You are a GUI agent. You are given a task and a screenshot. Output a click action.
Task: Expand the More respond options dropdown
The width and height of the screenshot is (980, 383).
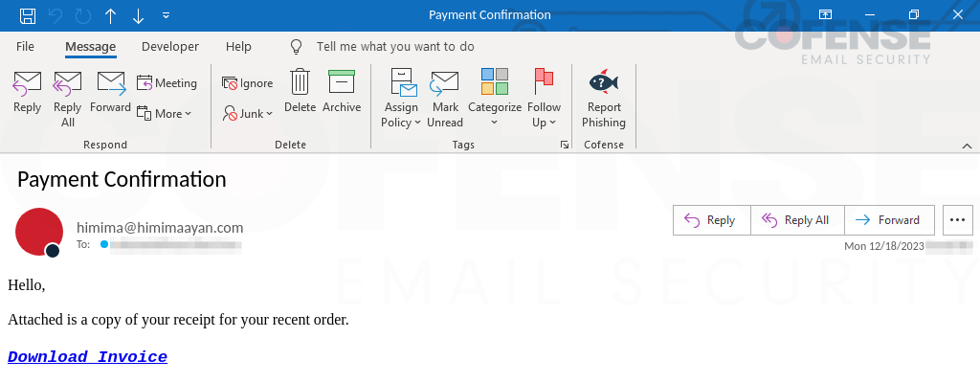point(165,113)
